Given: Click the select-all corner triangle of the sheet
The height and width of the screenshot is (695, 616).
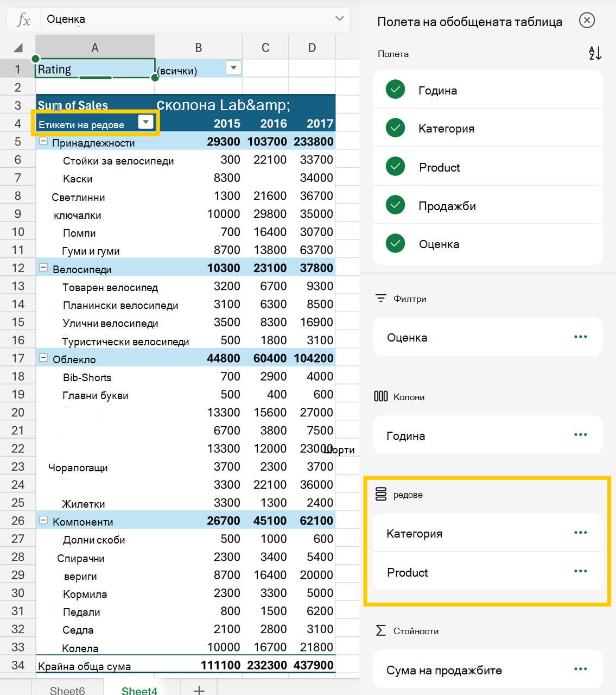Looking at the screenshot, I should pyautogui.click(x=18, y=48).
